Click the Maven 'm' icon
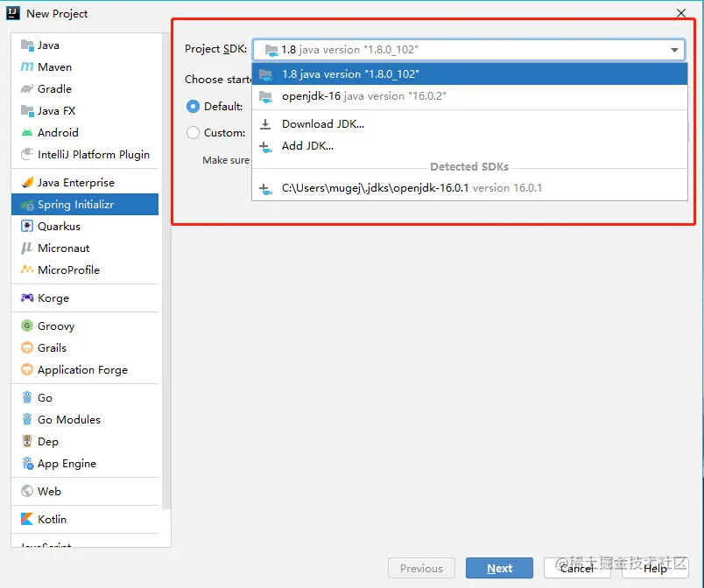The height and width of the screenshot is (588, 704). pyautogui.click(x=27, y=66)
